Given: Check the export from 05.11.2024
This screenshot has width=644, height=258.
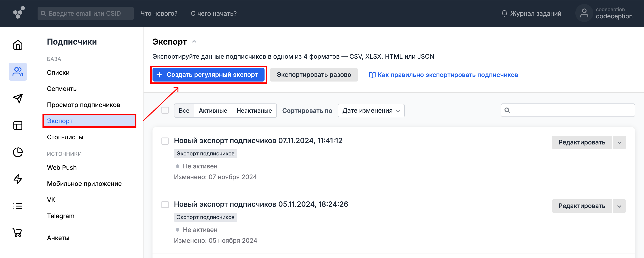Looking at the screenshot, I should (x=165, y=205).
